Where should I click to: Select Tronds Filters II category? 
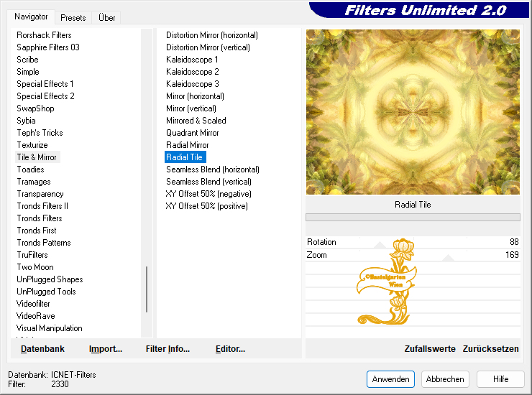pyautogui.click(x=42, y=206)
